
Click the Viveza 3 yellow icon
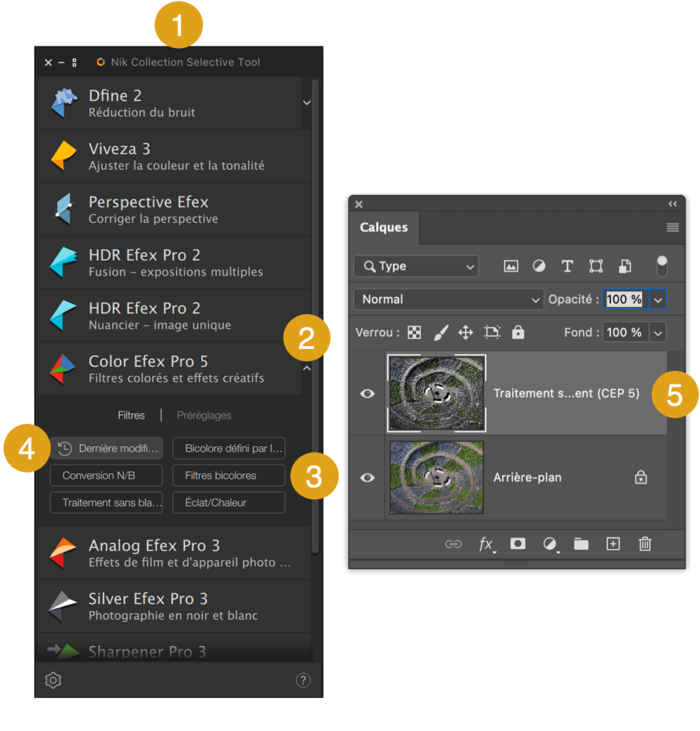[x=64, y=156]
